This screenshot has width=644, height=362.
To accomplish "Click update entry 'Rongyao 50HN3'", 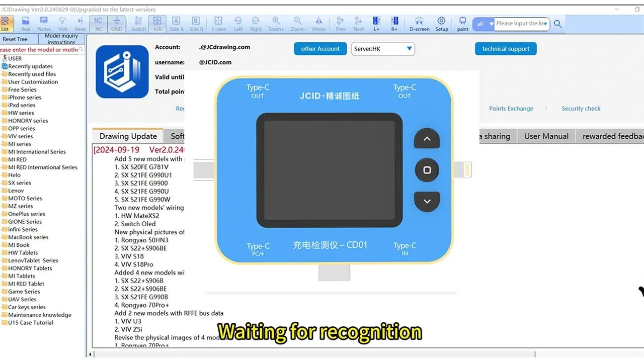I will [x=141, y=240].
